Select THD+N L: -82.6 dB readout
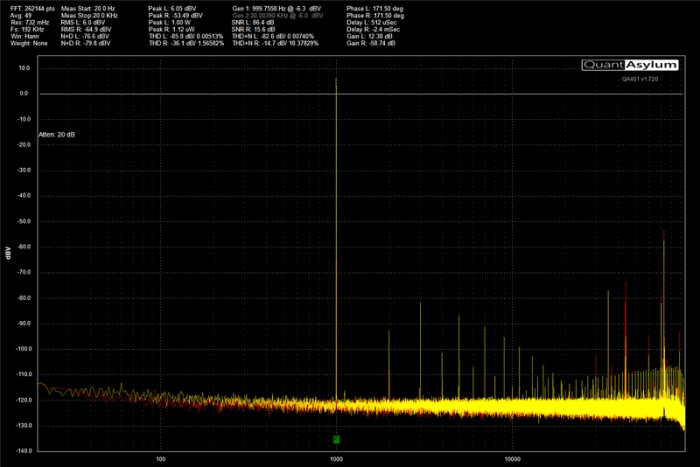The height and width of the screenshot is (467, 700). click(273, 36)
